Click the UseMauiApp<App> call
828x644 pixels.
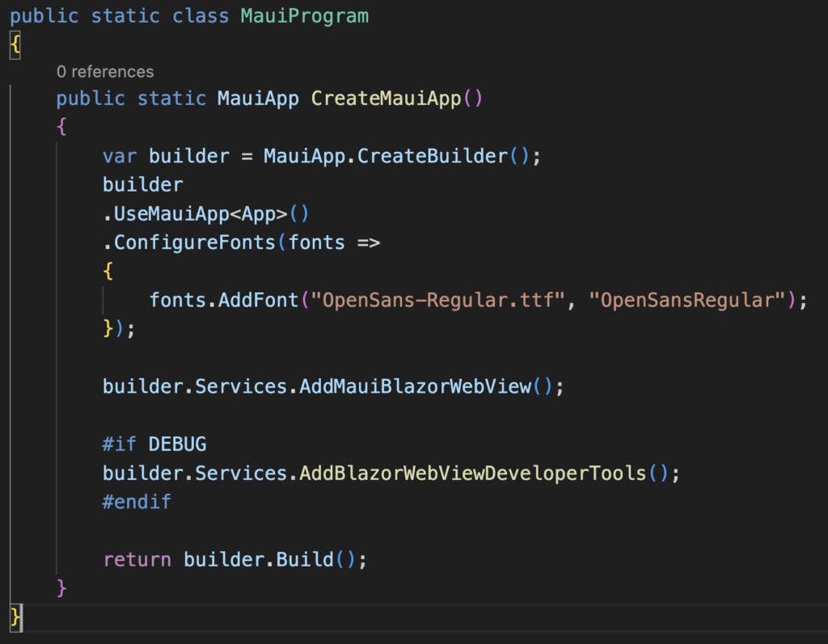click(x=201, y=214)
